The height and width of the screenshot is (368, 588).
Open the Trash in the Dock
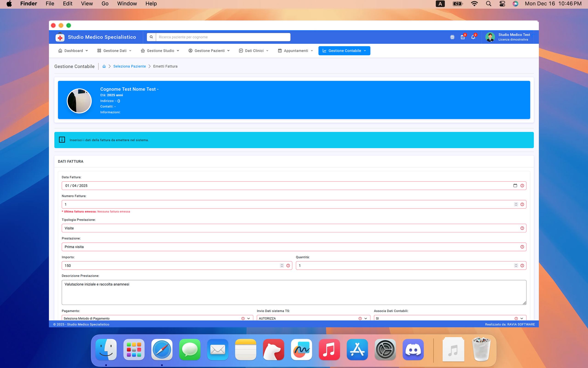click(481, 349)
